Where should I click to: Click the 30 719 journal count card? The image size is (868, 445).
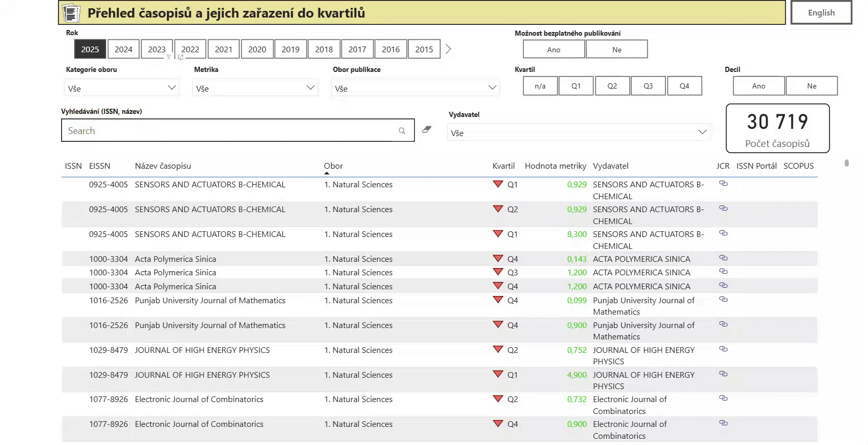click(x=777, y=128)
